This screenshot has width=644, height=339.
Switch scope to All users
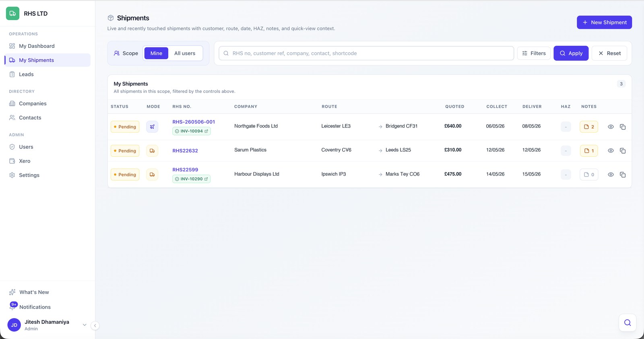coord(185,53)
